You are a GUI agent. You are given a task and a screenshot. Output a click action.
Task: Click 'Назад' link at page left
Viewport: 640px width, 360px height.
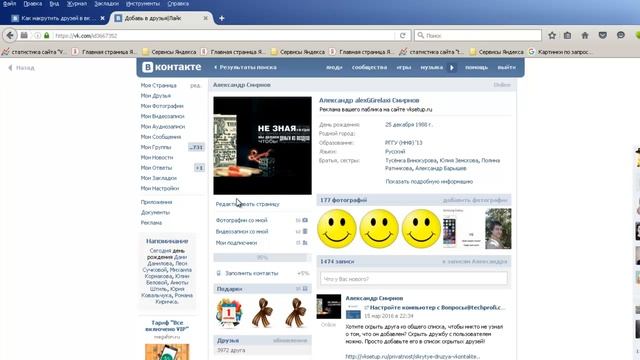click(21, 68)
